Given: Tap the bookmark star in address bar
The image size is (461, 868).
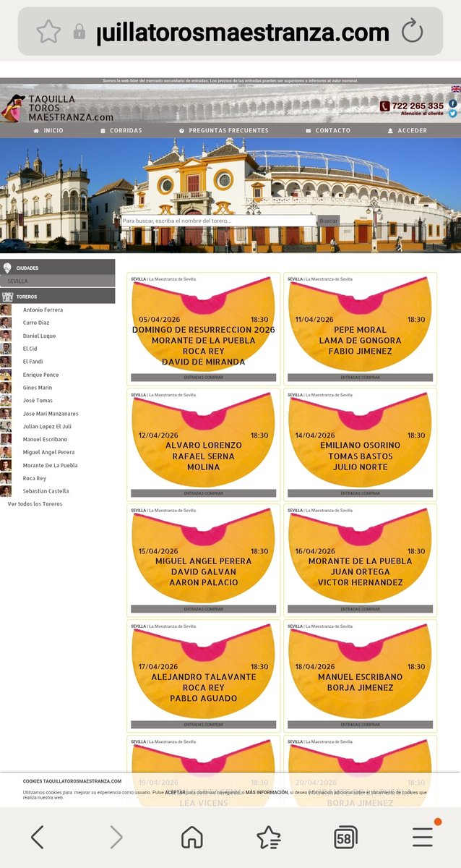Looking at the screenshot, I should pos(48,31).
